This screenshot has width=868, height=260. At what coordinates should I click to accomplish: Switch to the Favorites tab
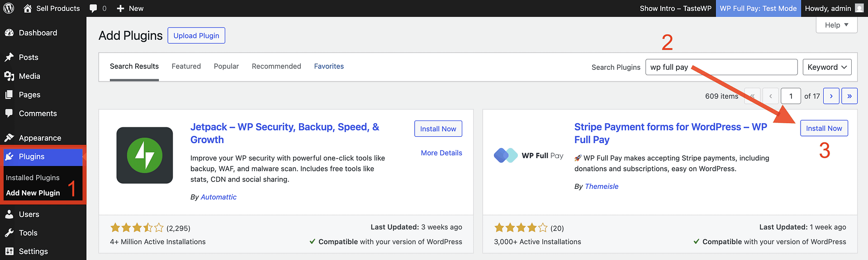click(x=329, y=67)
